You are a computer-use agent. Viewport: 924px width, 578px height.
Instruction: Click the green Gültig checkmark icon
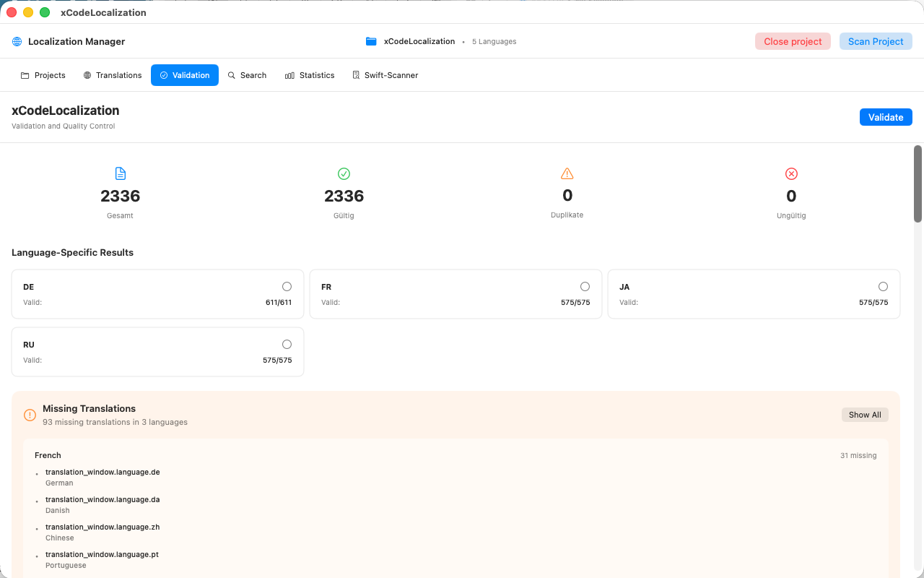[344, 173]
